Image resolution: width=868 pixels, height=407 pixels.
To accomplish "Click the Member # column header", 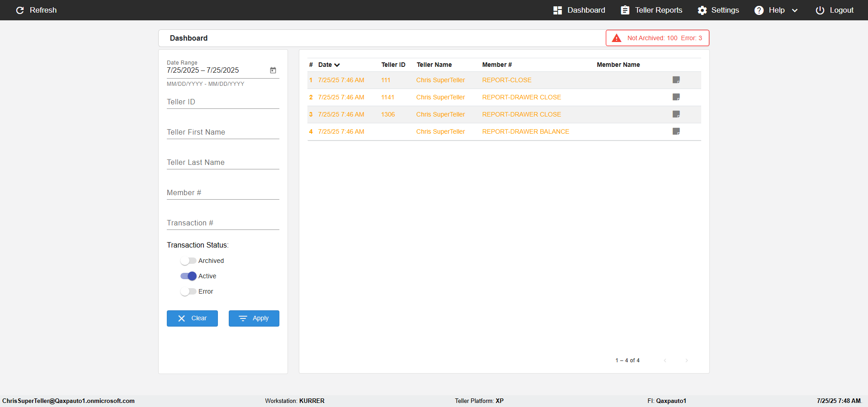I will 497,65.
